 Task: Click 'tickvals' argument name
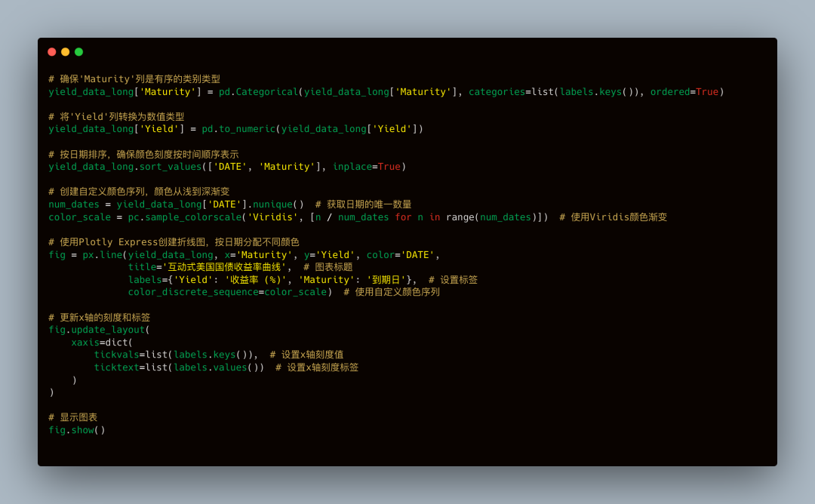[x=116, y=355]
